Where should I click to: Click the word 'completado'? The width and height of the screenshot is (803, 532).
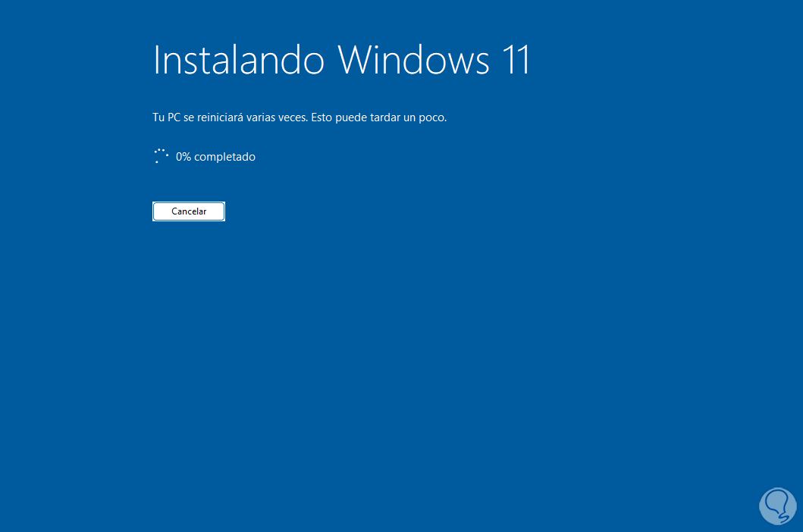(x=224, y=157)
